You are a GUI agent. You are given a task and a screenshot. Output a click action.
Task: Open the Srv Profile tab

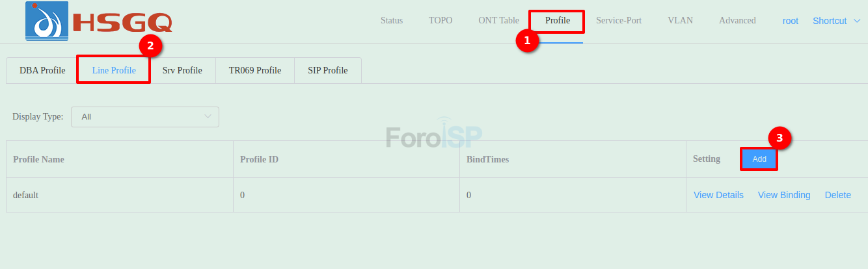point(182,70)
